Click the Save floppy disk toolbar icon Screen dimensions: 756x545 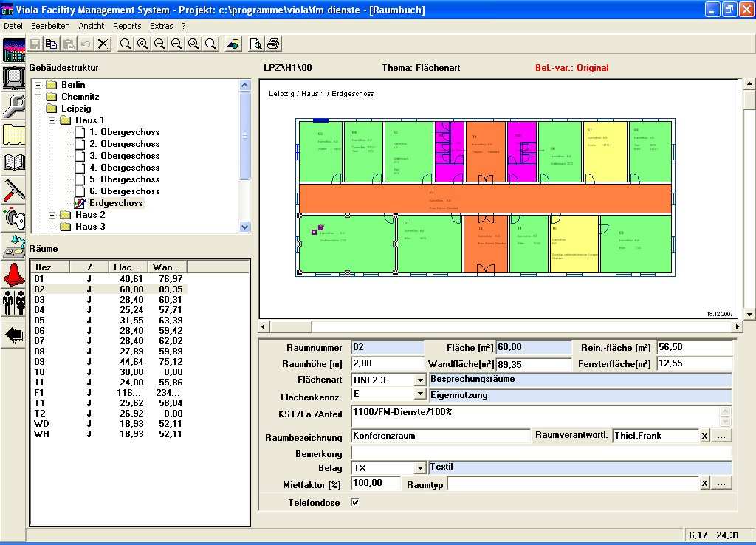pyautogui.click(x=35, y=44)
